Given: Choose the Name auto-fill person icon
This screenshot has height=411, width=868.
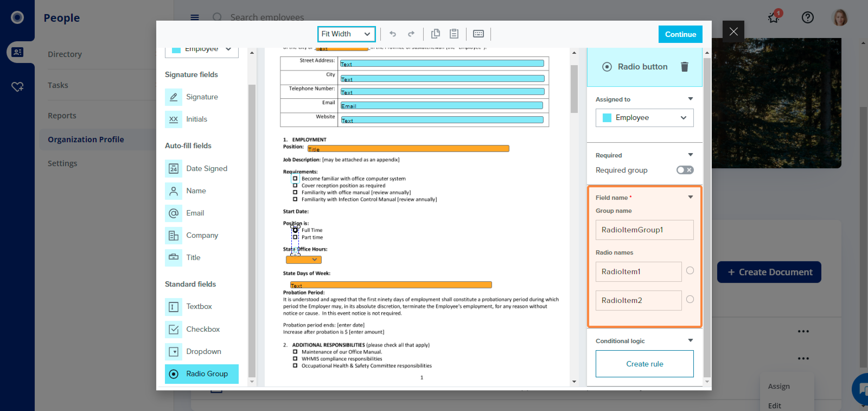Looking at the screenshot, I should [x=174, y=191].
